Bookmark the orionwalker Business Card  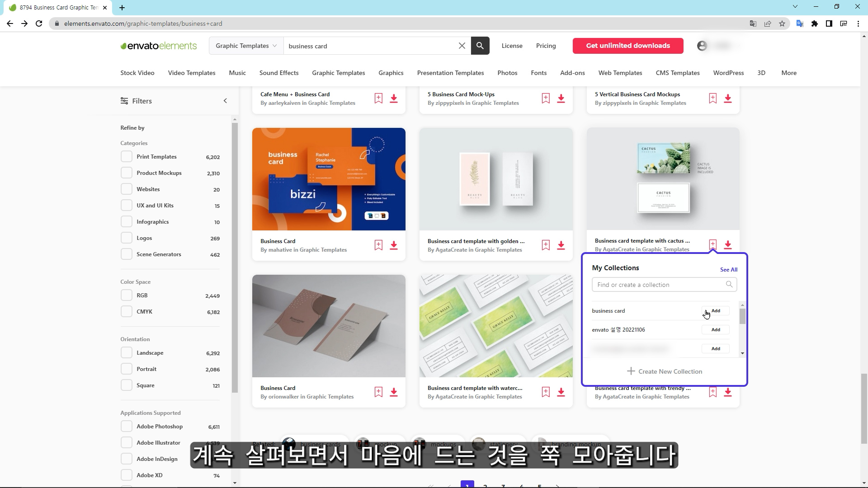coord(378,392)
